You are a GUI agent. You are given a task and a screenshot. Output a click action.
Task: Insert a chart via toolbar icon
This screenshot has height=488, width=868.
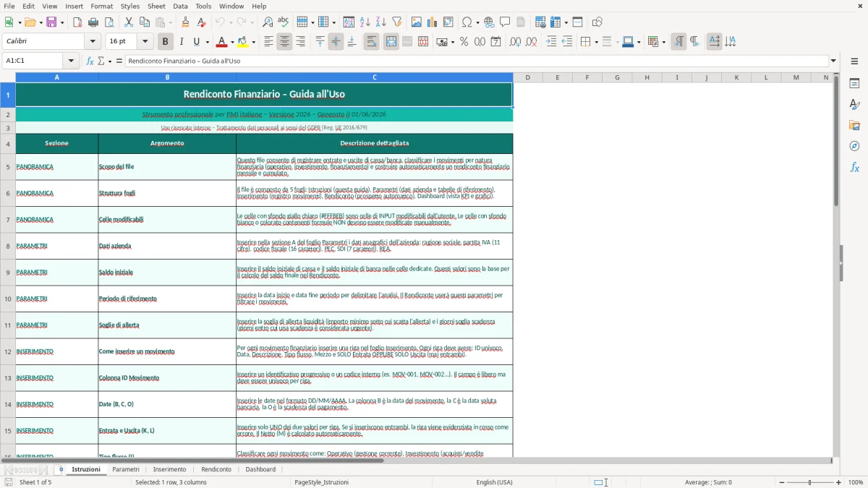coord(433,22)
